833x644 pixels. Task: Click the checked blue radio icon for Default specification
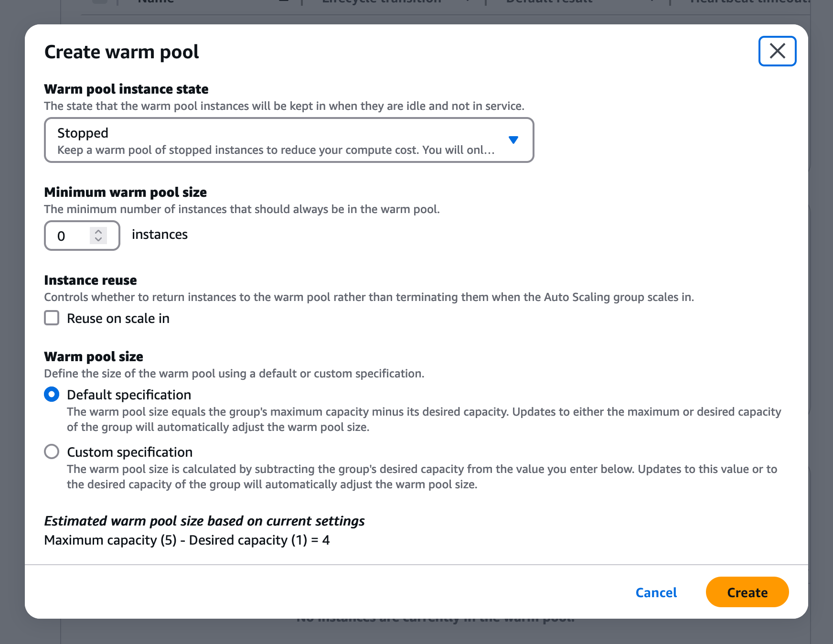tap(52, 394)
